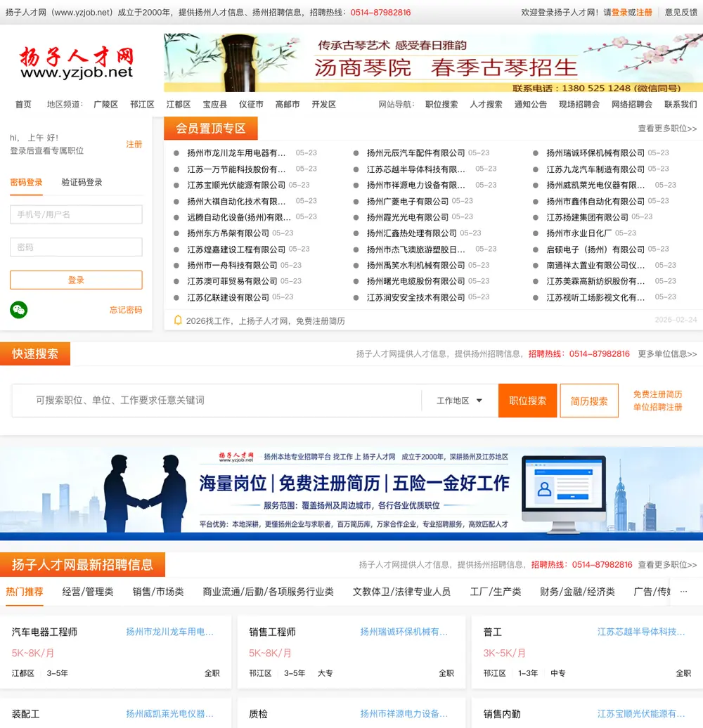Open the 销售内勤 job title
Image resolution: width=703 pixels, height=728 pixels.
[x=502, y=714]
